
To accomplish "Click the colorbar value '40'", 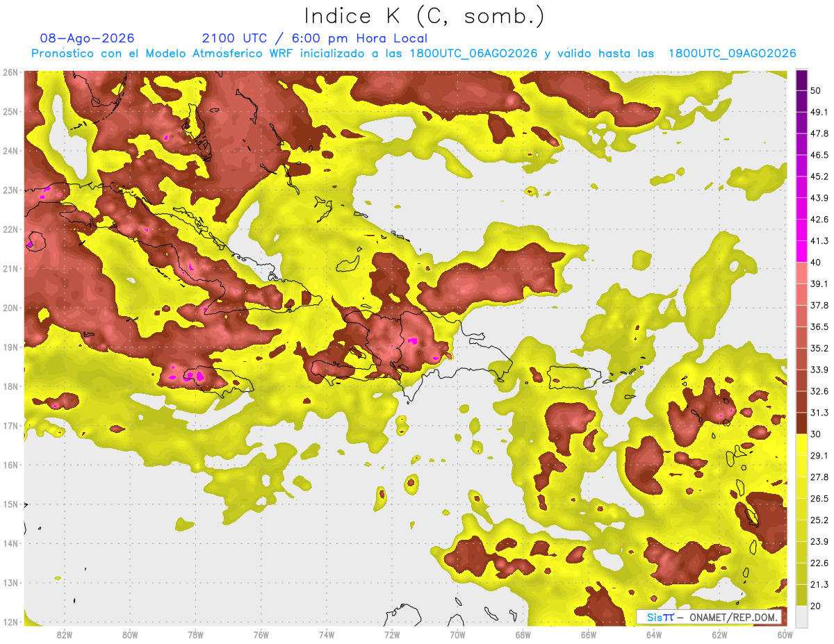I will pyautogui.click(x=816, y=263).
